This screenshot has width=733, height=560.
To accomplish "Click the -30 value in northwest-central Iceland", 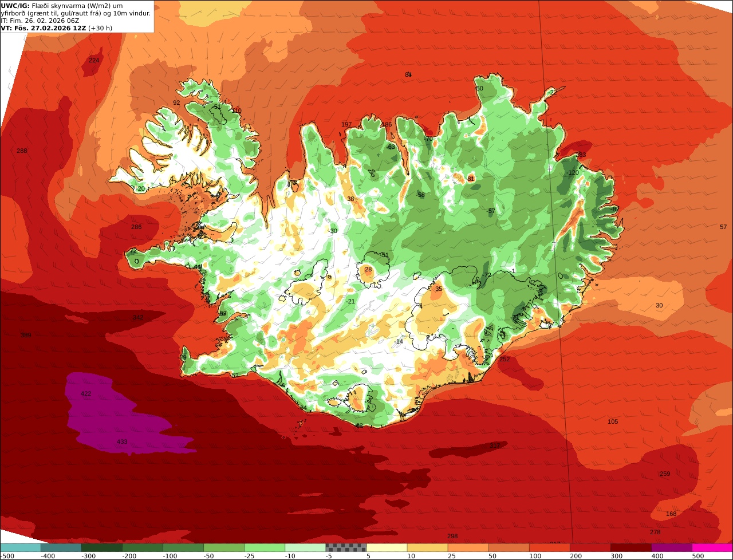I will 333,231.
